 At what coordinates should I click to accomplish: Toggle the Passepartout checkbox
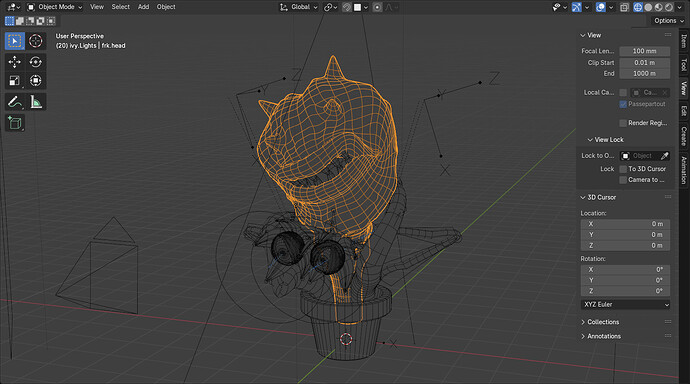(x=623, y=104)
